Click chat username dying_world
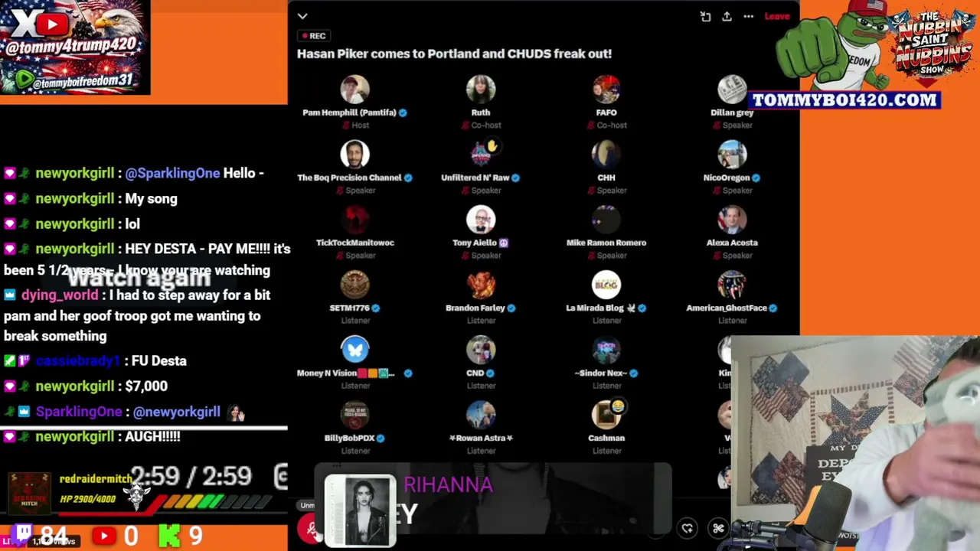 60,295
